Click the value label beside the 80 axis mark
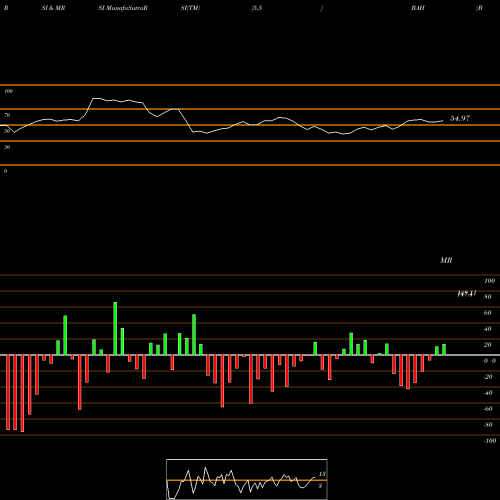Viewport: 500px width, 500px height. [x=466, y=294]
